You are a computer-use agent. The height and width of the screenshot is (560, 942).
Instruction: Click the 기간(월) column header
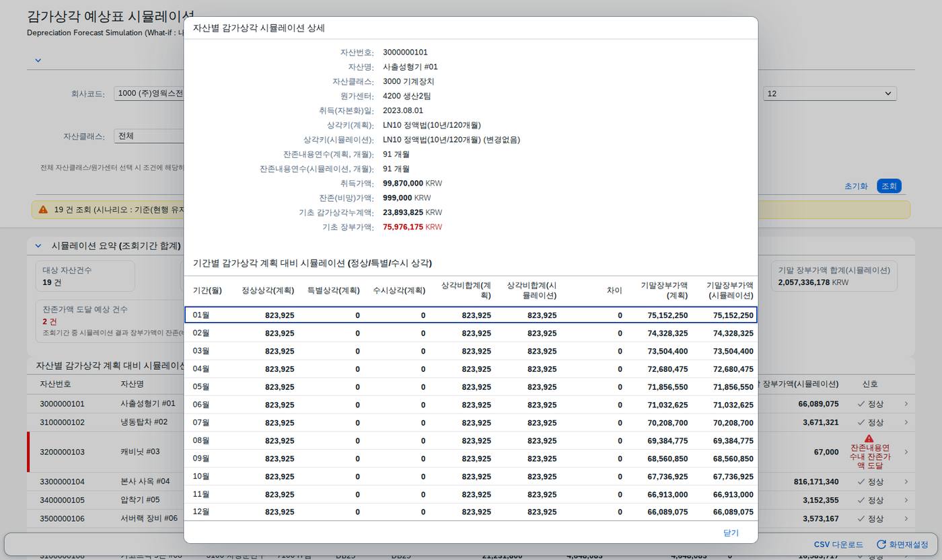(x=207, y=290)
